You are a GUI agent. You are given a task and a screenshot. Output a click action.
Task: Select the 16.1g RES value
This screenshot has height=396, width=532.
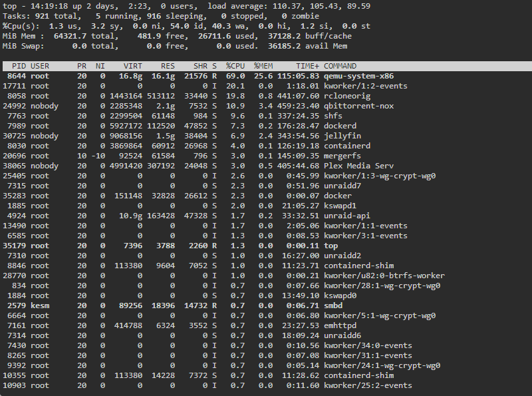(x=163, y=76)
